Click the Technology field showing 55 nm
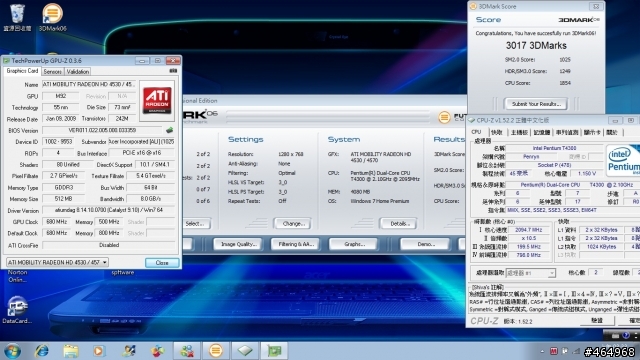640x360 pixels. (x=60, y=107)
